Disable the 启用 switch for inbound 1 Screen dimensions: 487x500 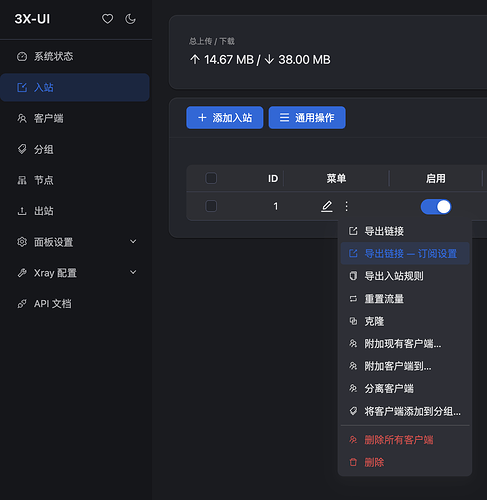coord(436,207)
